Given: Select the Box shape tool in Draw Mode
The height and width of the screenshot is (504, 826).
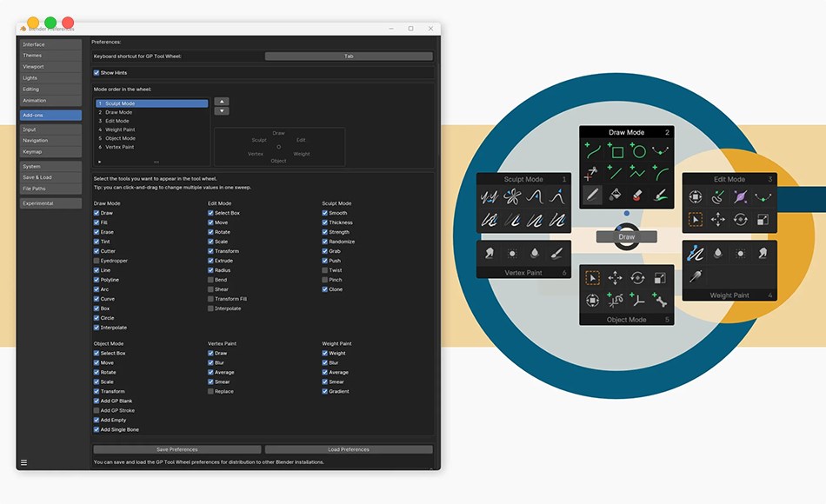Looking at the screenshot, I should pos(616,151).
